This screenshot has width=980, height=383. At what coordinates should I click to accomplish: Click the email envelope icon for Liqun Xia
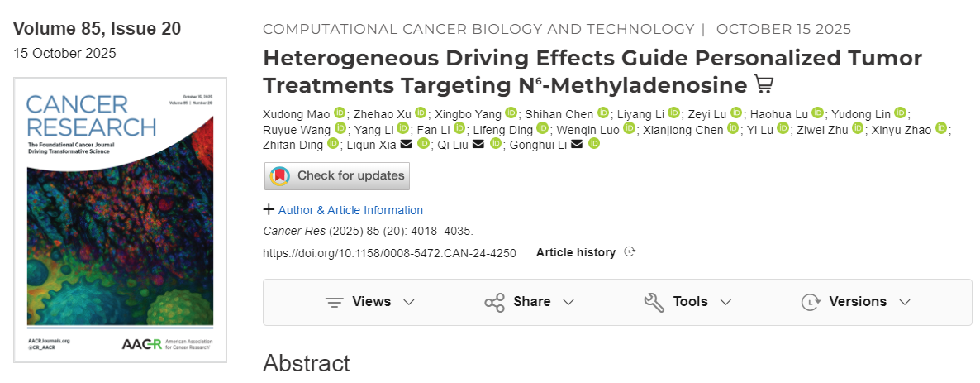pos(406,144)
